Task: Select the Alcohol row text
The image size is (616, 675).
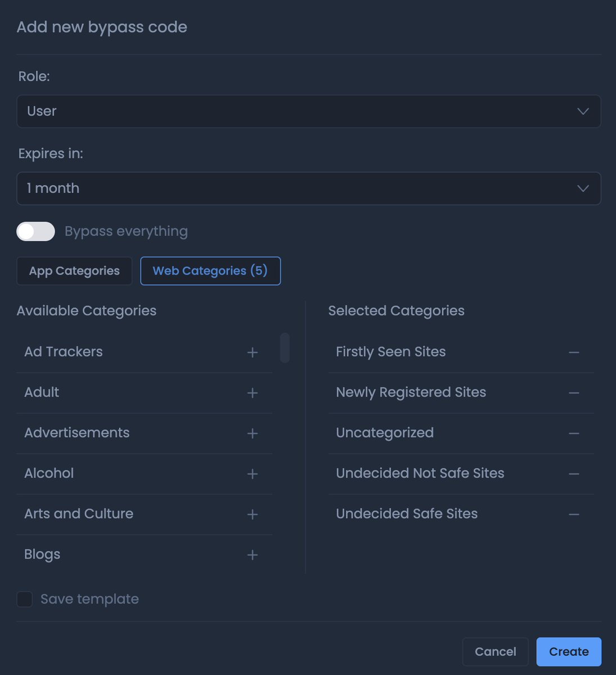Action: click(49, 474)
